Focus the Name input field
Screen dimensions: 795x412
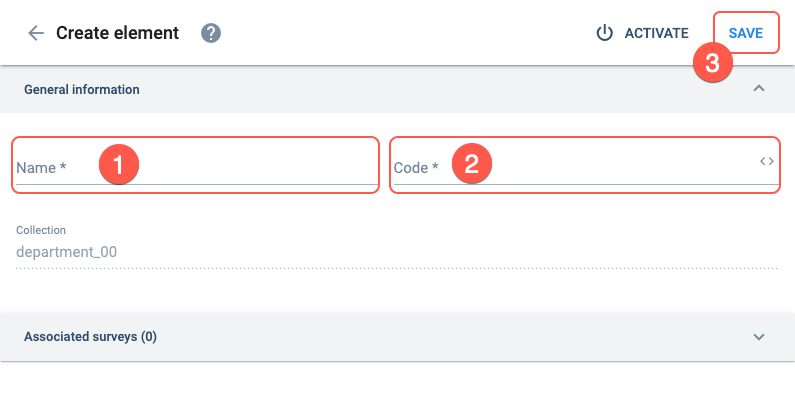196,165
